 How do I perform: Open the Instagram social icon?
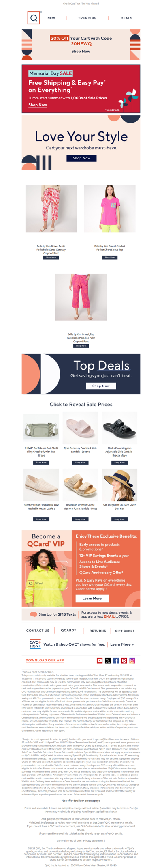132,661
